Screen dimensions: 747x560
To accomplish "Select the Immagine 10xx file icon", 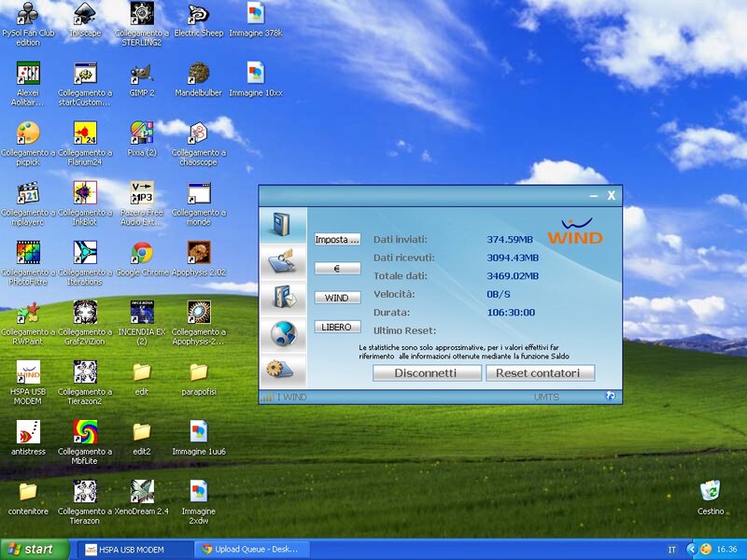I will click(256, 79).
